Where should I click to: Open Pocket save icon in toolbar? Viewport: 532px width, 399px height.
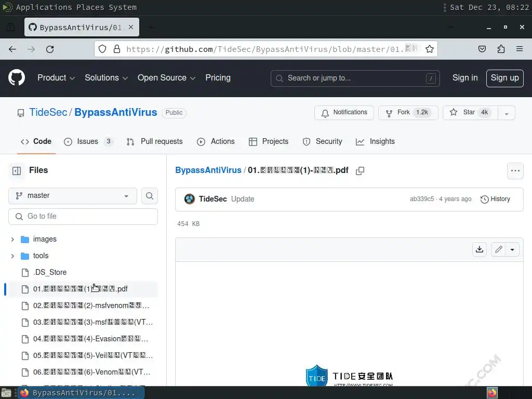point(482,49)
